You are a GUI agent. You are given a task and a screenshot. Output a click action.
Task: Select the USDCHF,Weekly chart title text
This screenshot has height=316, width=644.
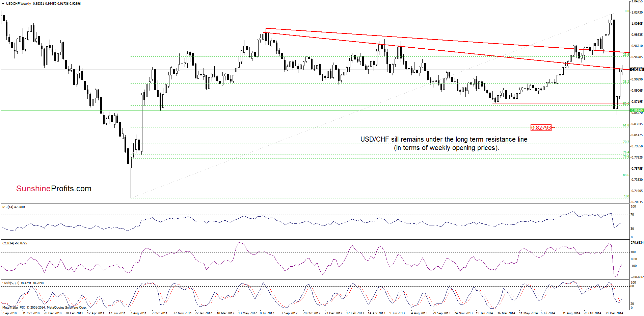click(18, 4)
